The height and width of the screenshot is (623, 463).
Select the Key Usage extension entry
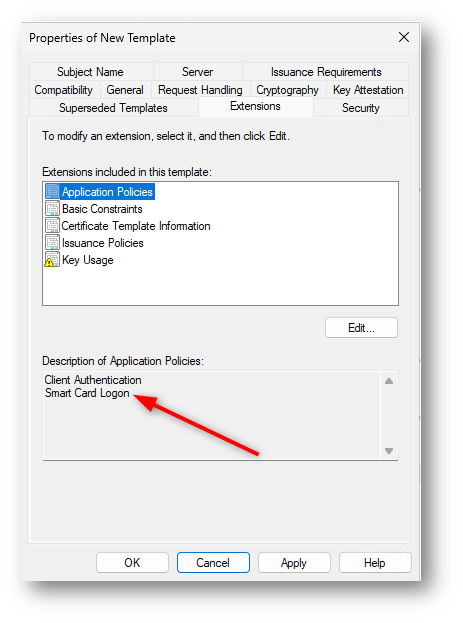point(87,260)
